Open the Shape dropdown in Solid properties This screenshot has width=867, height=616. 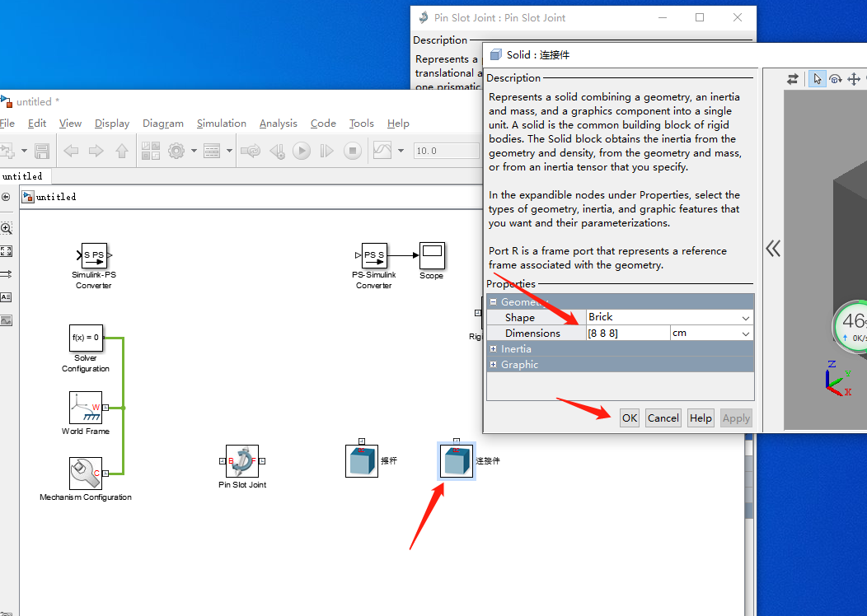[746, 317]
